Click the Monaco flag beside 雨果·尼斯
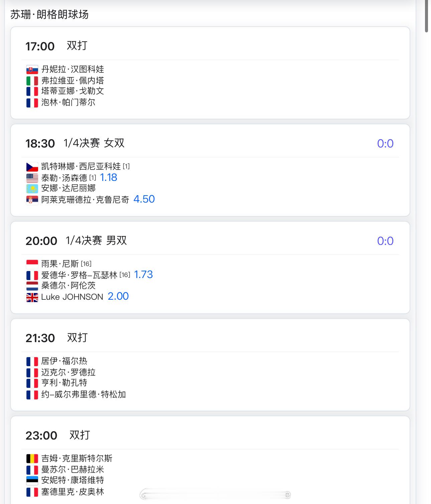 (32, 264)
